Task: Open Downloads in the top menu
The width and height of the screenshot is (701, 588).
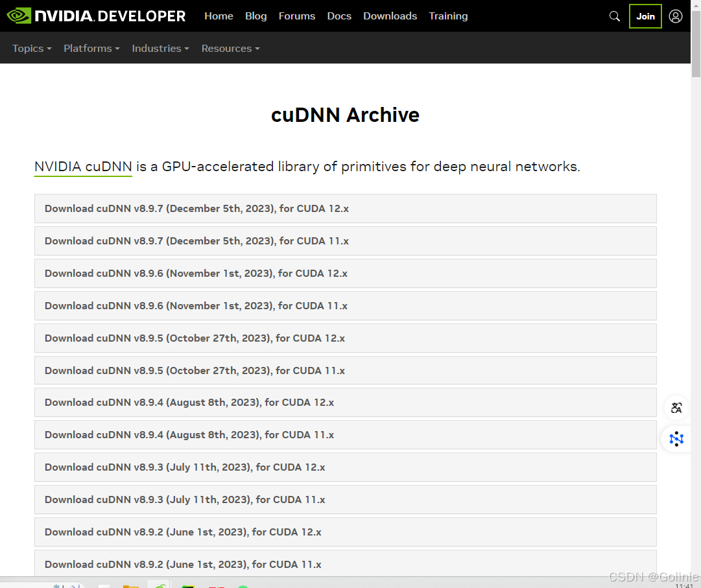Action: (390, 16)
